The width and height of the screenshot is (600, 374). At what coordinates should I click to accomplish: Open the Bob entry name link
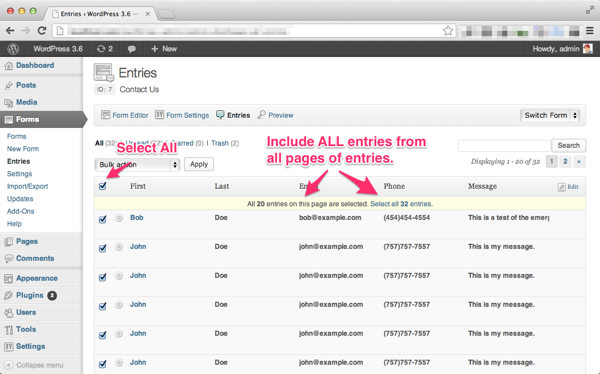point(137,218)
